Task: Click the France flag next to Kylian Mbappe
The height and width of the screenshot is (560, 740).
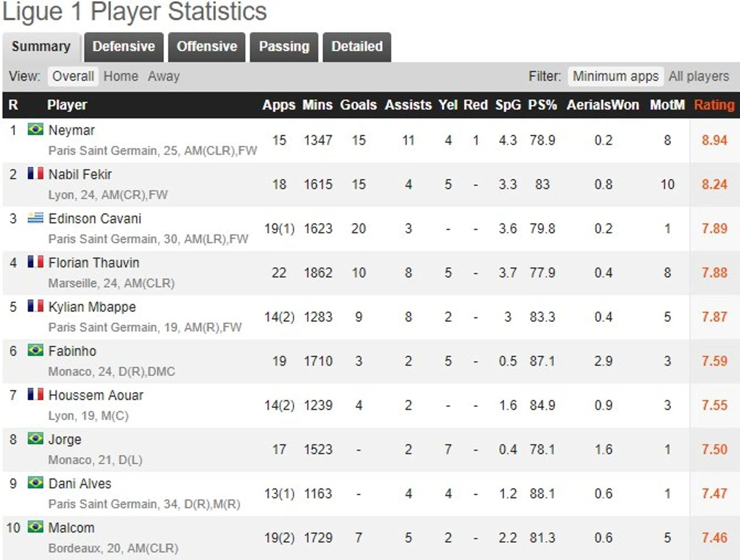Action: click(35, 306)
